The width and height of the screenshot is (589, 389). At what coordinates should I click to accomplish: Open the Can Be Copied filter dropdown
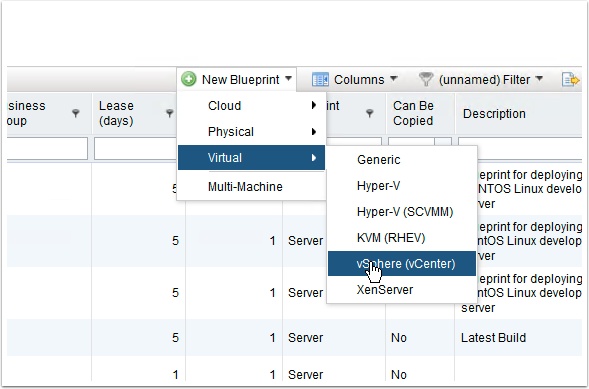click(443, 143)
